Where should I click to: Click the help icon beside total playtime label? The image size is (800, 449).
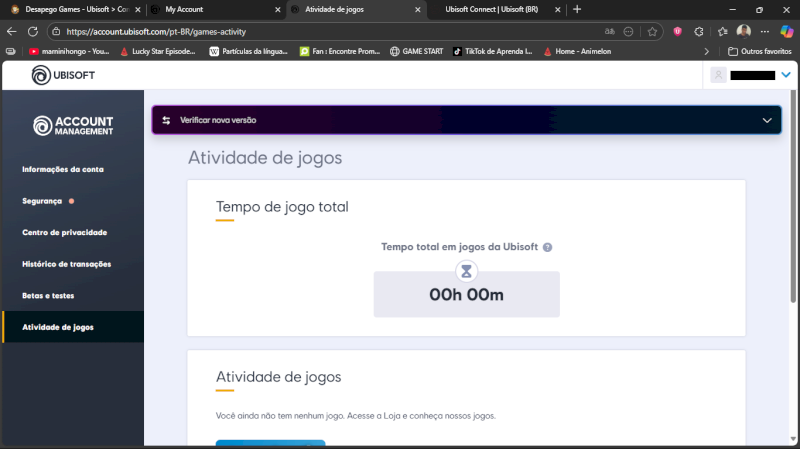point(547,247)
